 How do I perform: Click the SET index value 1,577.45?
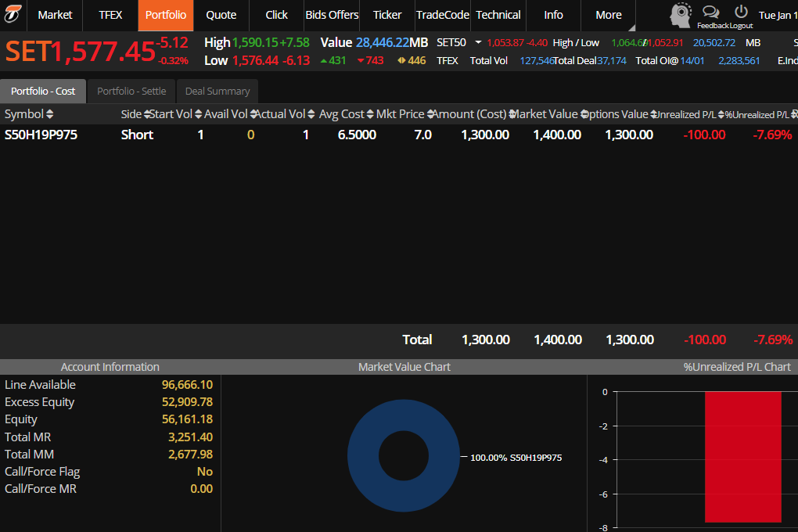click(102, 52)
